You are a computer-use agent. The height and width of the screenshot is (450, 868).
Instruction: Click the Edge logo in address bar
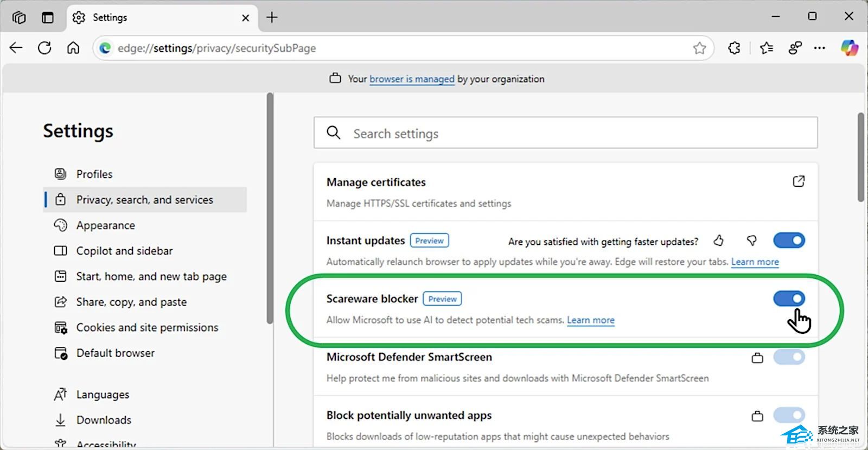[x=105, y=48]
